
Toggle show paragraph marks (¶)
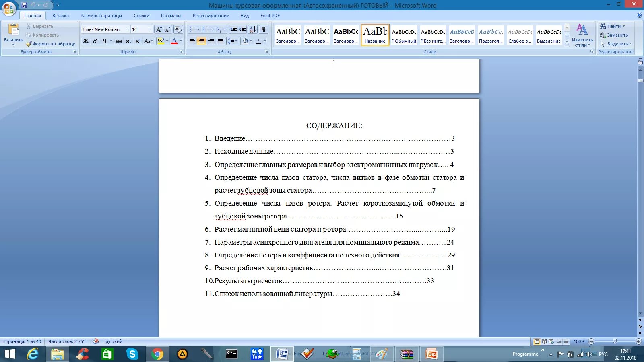point(264,29)
